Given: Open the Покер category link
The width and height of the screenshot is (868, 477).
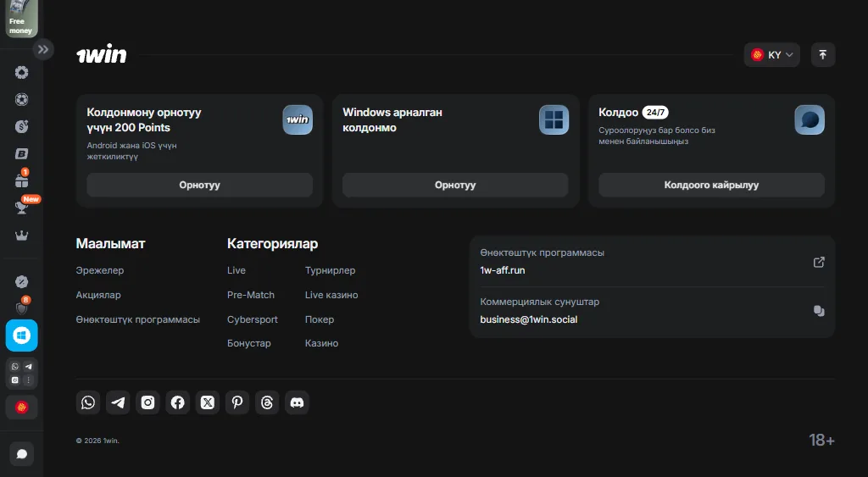Looking at the screenshot, I should 320,319.
